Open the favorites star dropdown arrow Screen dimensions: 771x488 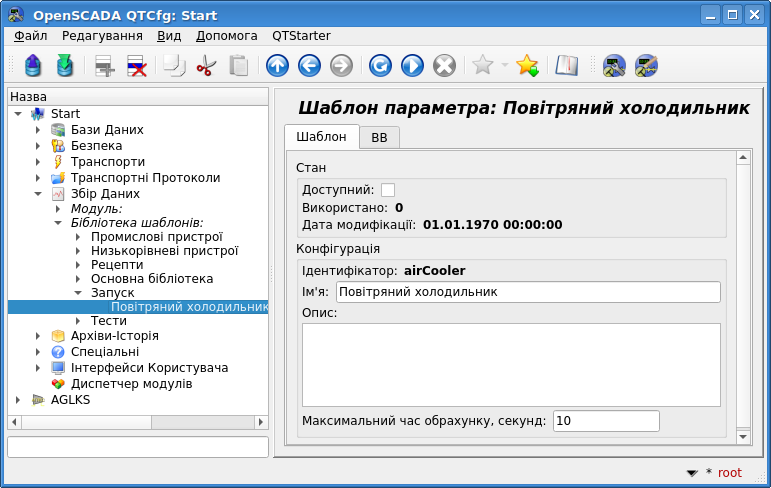click(504, 66)
